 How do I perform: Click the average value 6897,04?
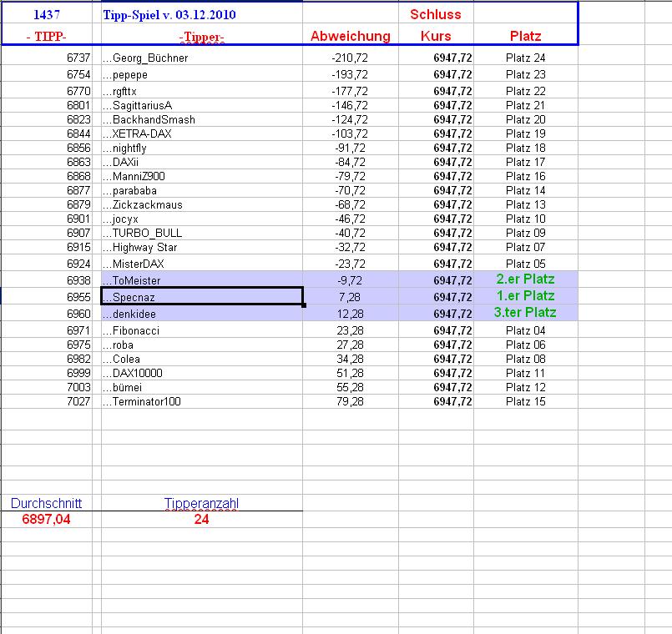(46, 519)
